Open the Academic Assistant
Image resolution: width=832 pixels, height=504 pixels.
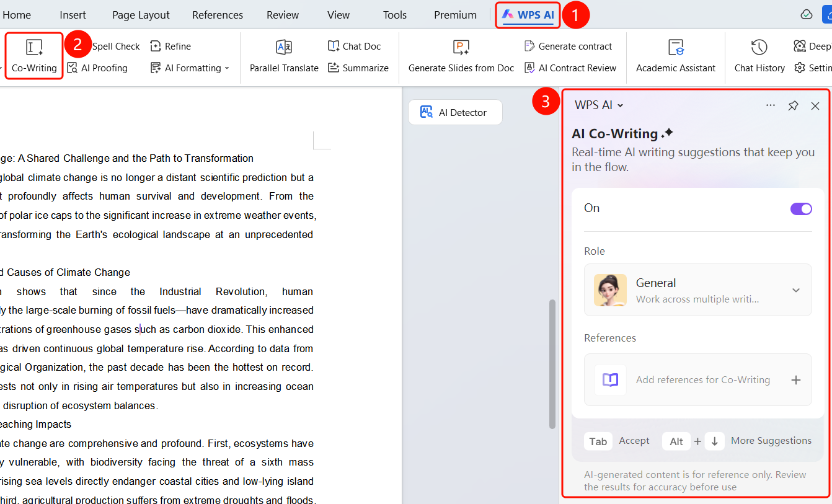tap(676, 56)
